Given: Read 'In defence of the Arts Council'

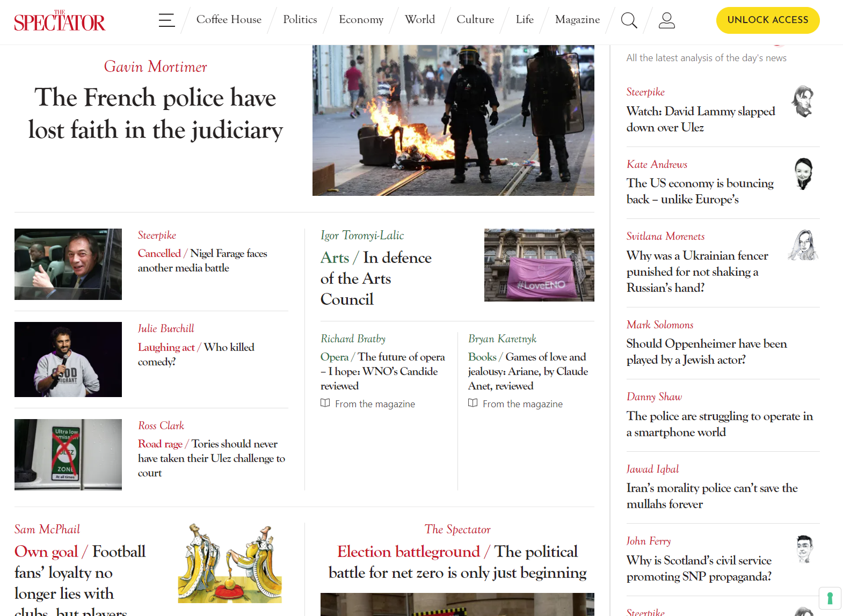Looking at the screenshot, I should pos(375,278).
